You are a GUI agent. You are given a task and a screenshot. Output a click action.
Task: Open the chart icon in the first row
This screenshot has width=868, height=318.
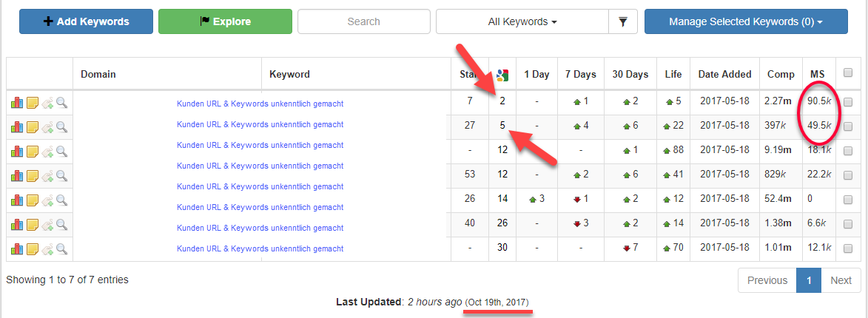click(x=17, y=102)
